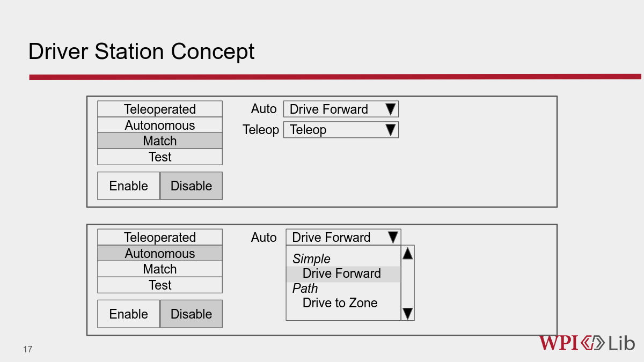
Task: Click the scroll-down arrow in the dropdown list
Action: [407, 313]
